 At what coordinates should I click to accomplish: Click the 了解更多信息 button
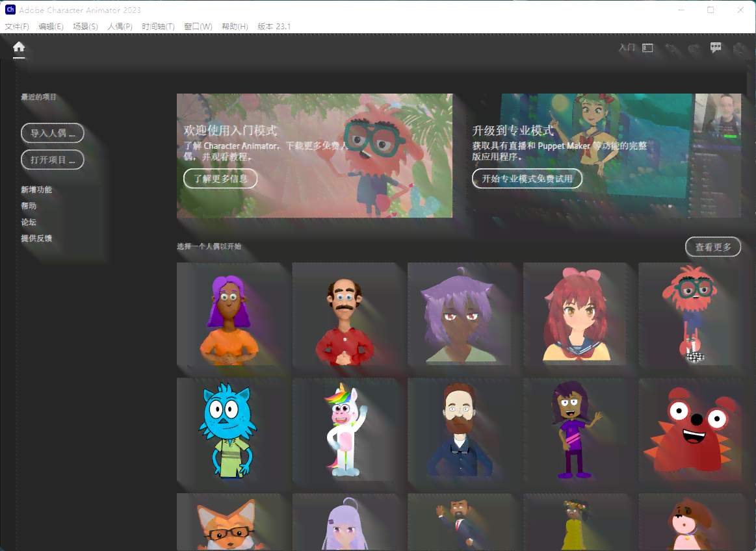point(220,179)
